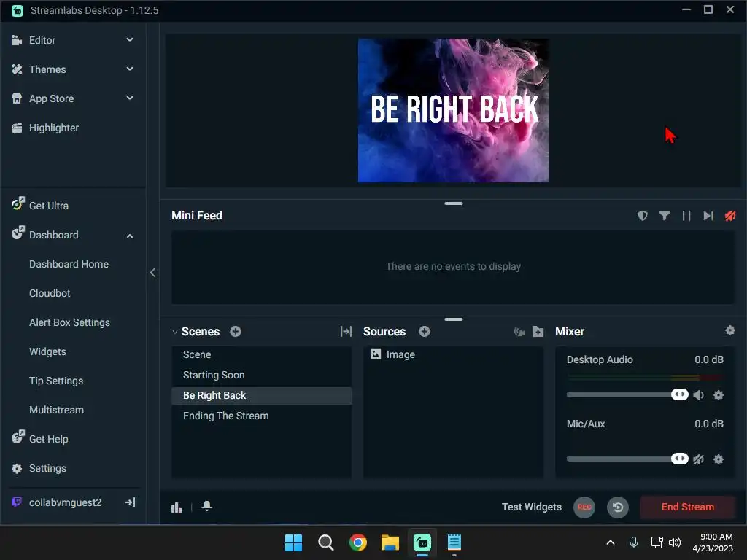Image resolution: width=747 pixels, height=560 pixels.
Task: Select the Be Right Back scene
Action: (x=262, y=396)
